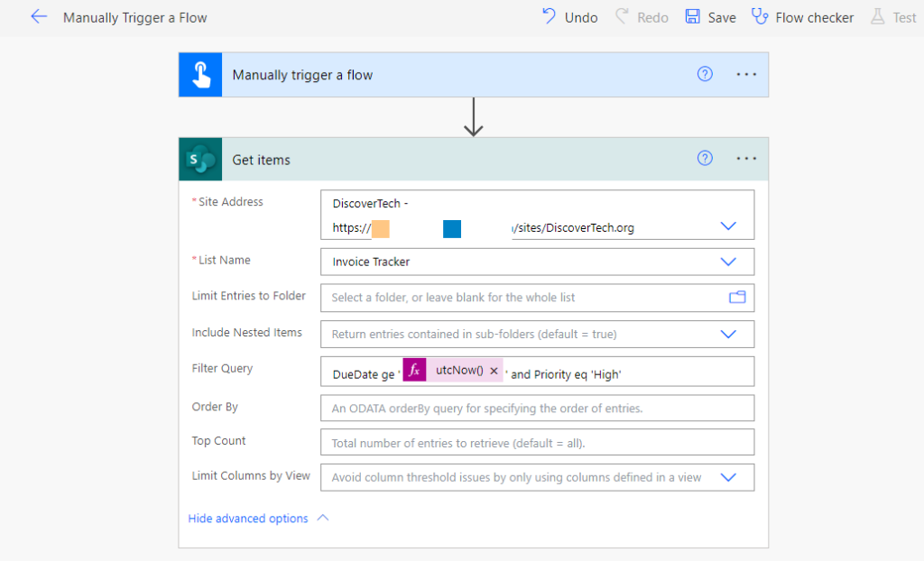Click the flow name Manually Trigger a Flow
This screenshot has height=561, width=924.
tap(135, 18)
